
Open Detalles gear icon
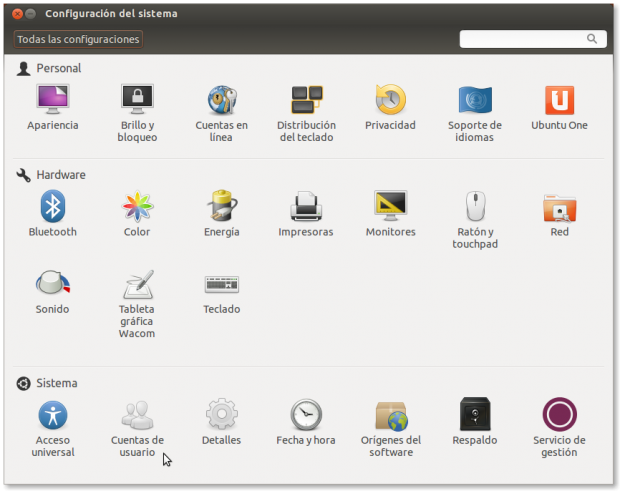pyautogui.click(x=222, y=414)
